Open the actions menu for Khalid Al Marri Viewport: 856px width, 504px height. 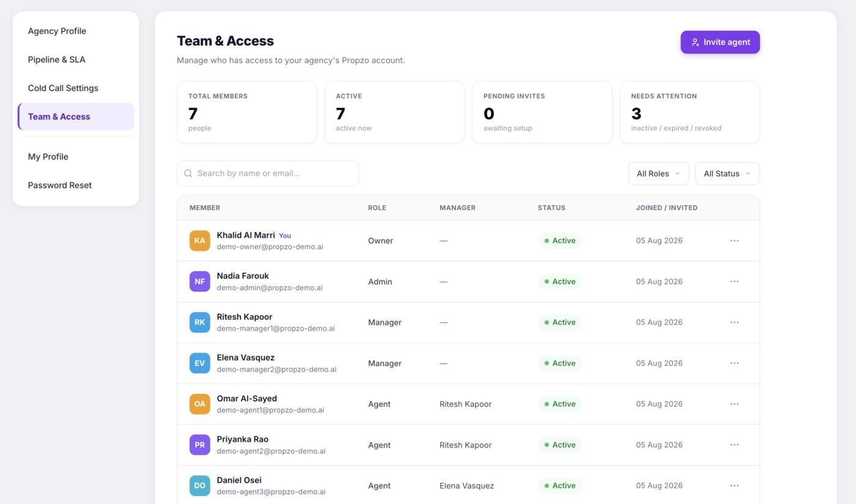(x=734, y=241)
